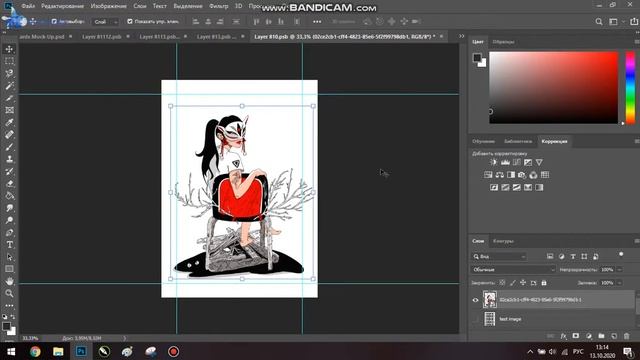The width and height of the screenshot is (640, 360).
Task: Add a Hue/Saturation adjustment
Action: click(488, 175)
